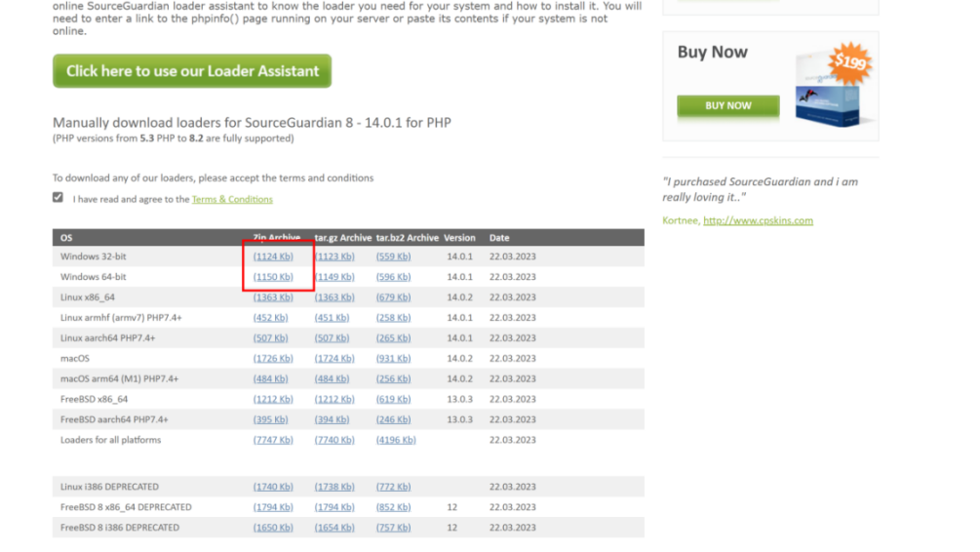The height and width of the screenshot is (552, 980).
Task: Download Linux i386 deprecated zip (1740 Kb)
Action: pos(273,487)
